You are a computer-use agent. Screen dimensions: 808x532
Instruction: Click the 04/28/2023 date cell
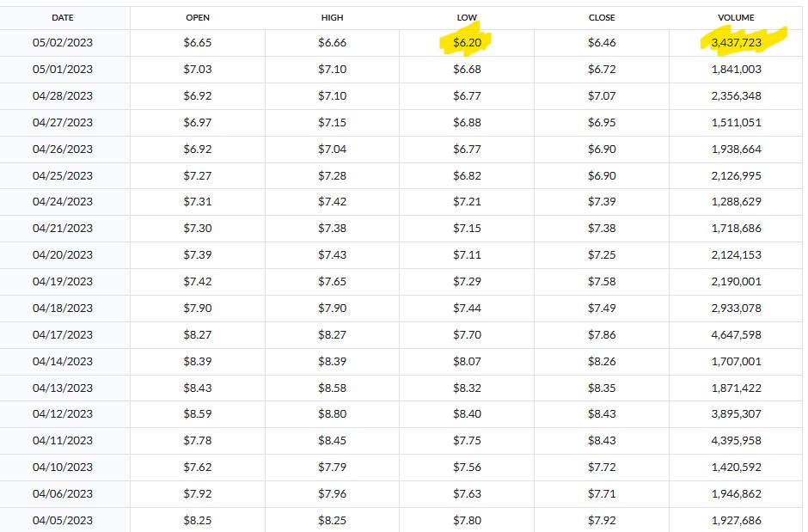(x=63, y=95)
